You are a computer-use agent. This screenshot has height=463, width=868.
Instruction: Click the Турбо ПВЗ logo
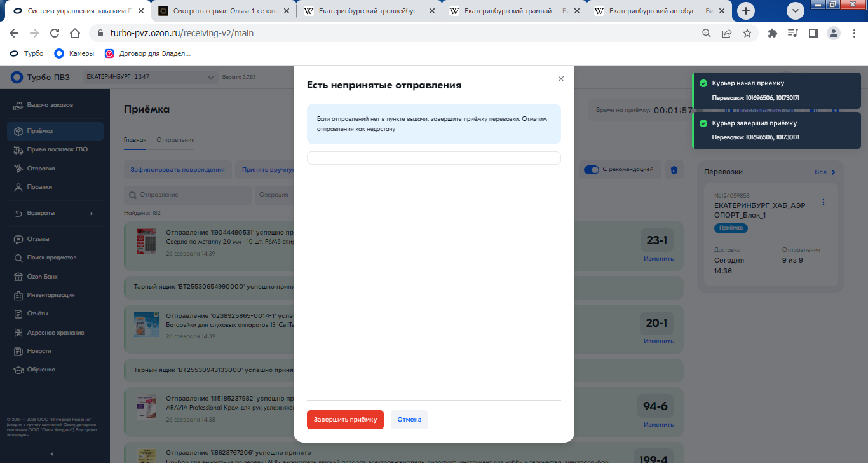[x=41, y=78]
